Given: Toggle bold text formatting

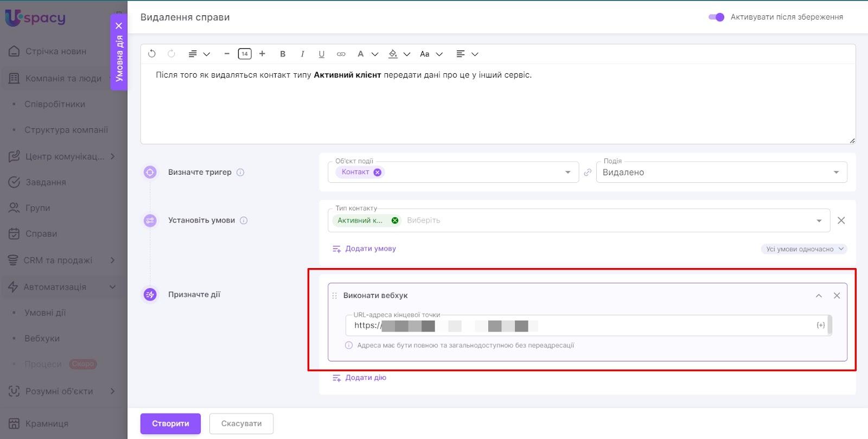Looking at the screenshot, I should point(283,54).
